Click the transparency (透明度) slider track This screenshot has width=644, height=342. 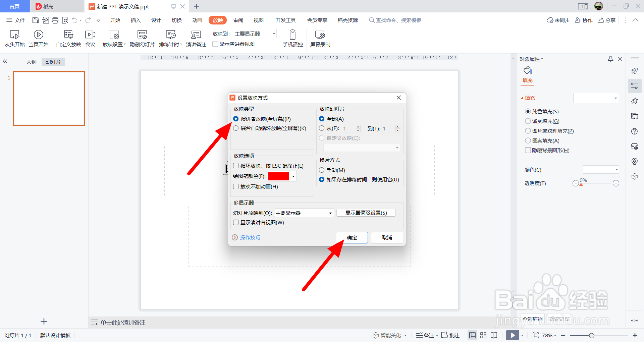596,183
